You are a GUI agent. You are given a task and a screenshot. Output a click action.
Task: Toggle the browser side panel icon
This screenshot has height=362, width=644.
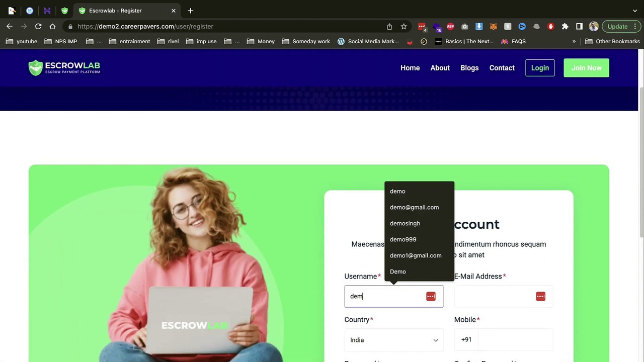point(579,26)
